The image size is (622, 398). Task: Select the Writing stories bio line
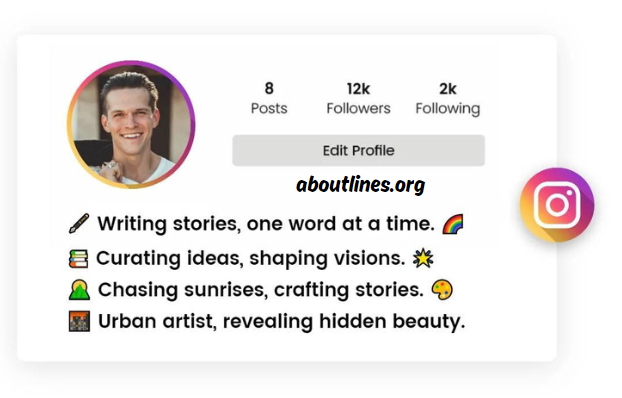(x=266, y=224)
